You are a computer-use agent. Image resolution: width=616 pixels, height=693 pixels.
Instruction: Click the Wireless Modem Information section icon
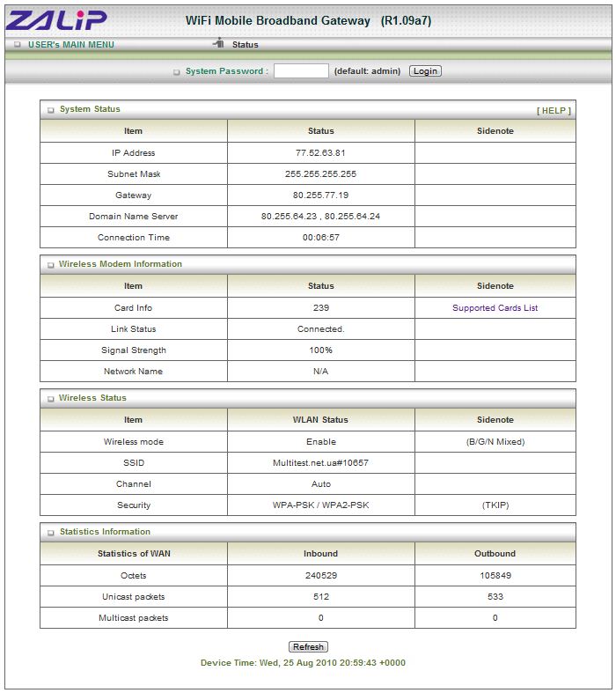click(51, 265)
